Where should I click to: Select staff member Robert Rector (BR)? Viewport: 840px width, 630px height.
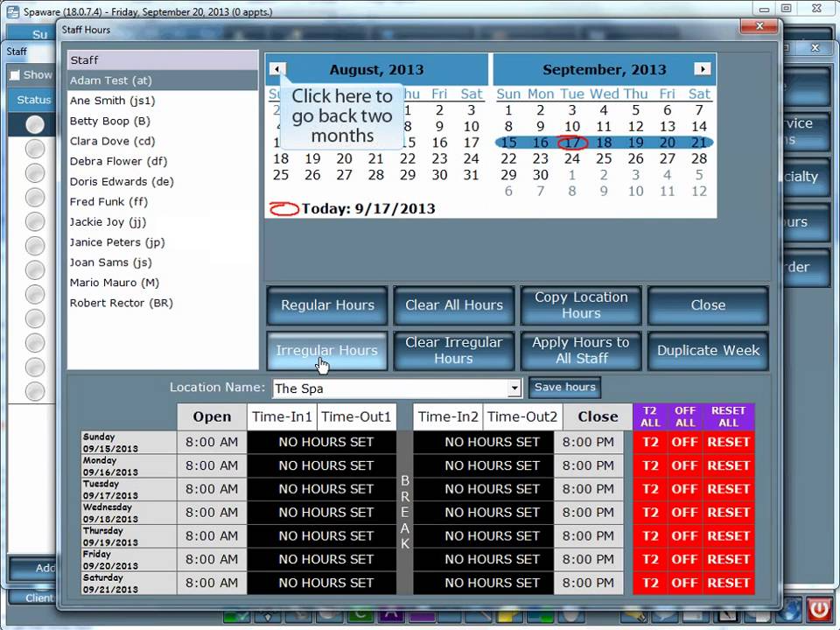point(163,304)
